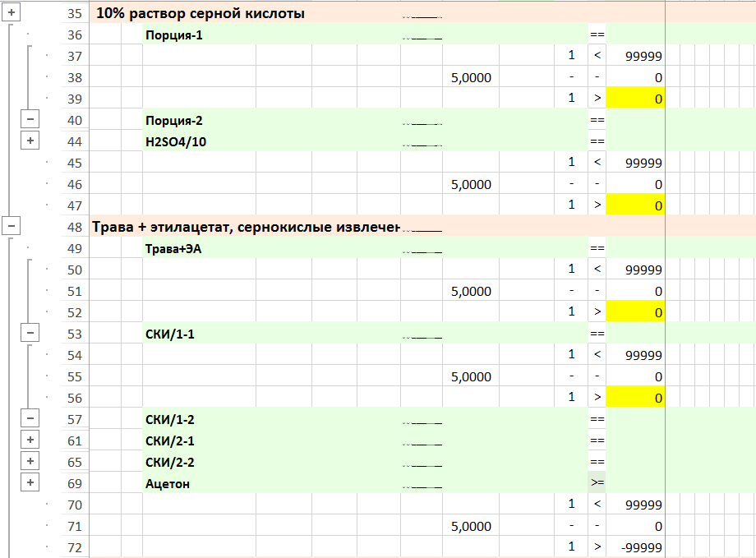Click the yellow cell in row 39
Viewport: 756px width, 558px height.
tap(635, 99)
